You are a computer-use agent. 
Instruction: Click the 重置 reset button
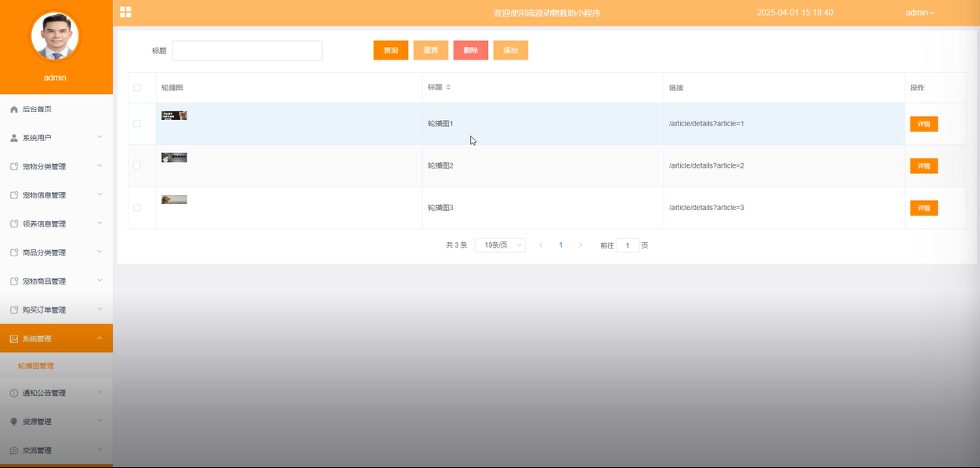(431, 50)
